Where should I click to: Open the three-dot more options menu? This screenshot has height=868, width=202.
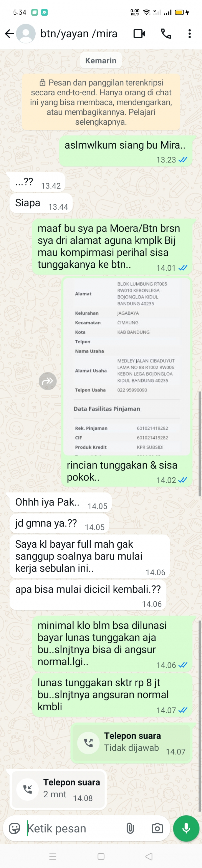[190, 33]
